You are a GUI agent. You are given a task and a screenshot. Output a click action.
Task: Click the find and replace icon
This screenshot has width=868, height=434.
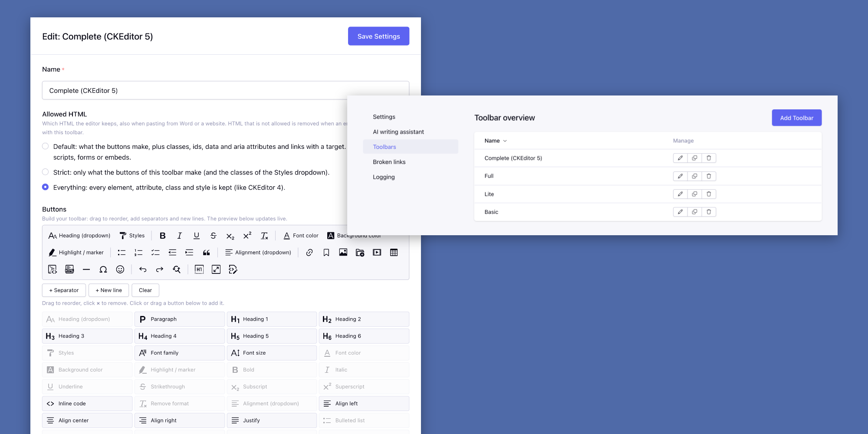click(177, 270)
